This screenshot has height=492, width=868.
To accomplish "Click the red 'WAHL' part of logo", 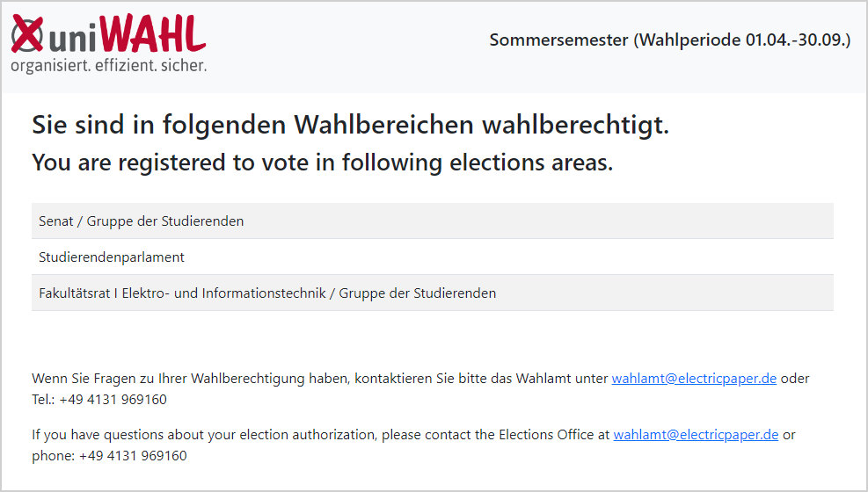I will click(x=154, y=33).
